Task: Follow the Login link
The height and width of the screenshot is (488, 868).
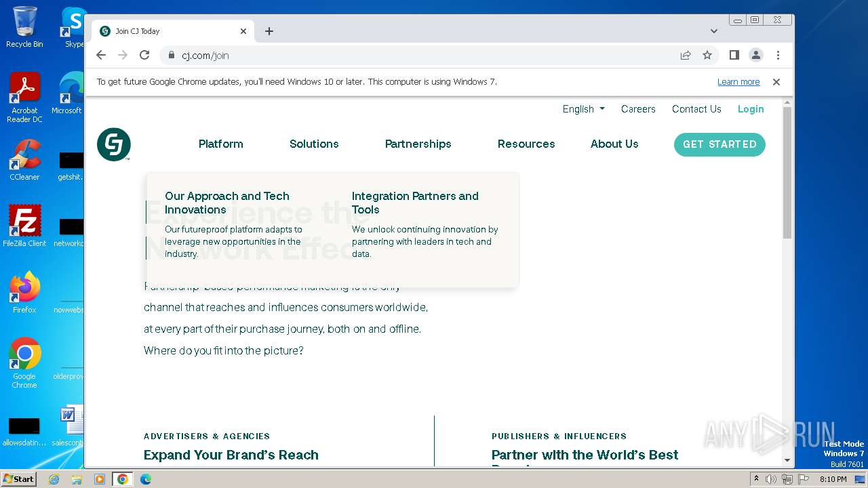Action: [x=751, y=109]
